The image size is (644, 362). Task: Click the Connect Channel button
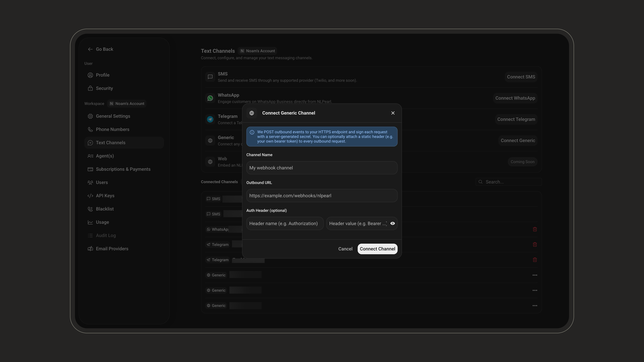[377, 249]
